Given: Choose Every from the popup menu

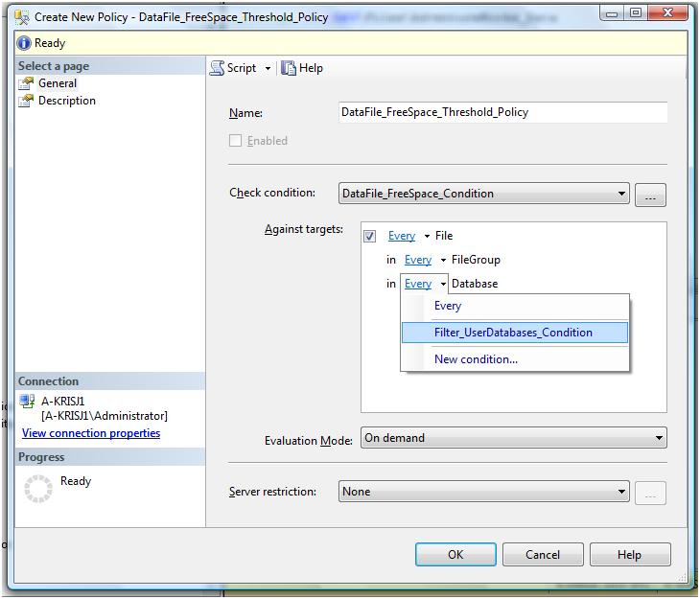Looking at the screenshot, I should pyautogui.click(x=515, y=306).
